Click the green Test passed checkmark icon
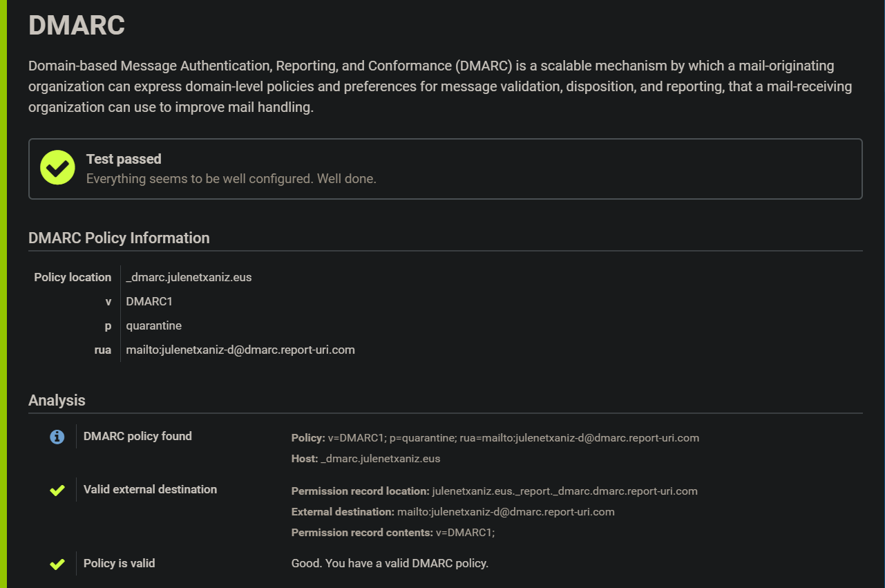Image resolution: width=885 pixels, height=588 pixels. click(x=57, y=168)
